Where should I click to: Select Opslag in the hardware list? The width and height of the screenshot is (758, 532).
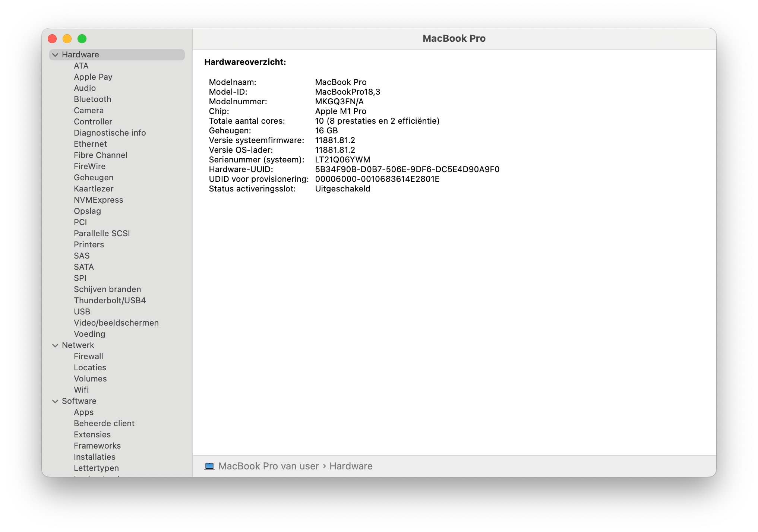pyautogui.click(x=87, y=211)
